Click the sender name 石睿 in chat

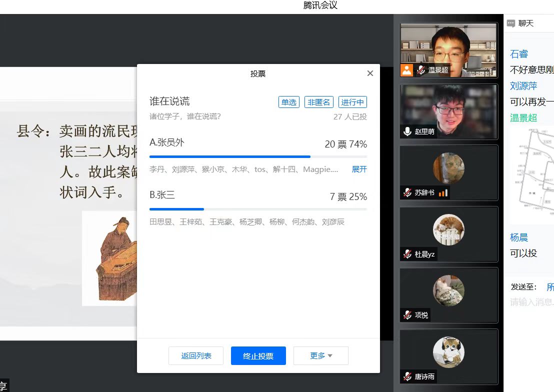(519, 54)
